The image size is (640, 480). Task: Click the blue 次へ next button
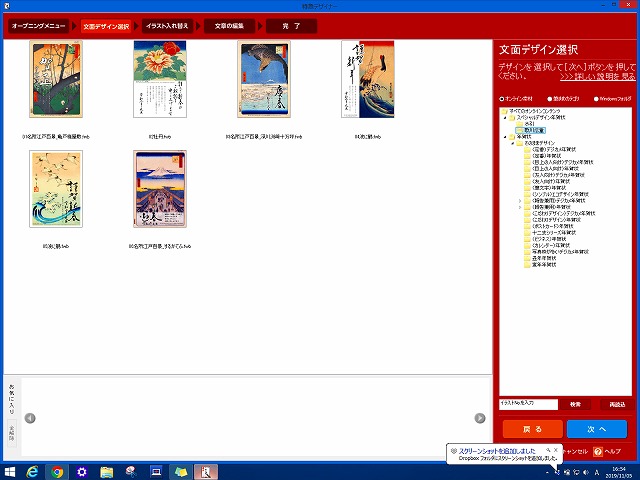click(x=597, y=429)
